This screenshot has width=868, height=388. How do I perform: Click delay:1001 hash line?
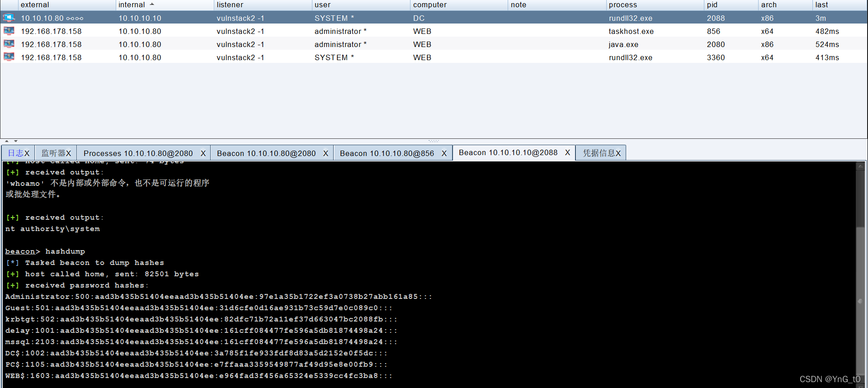[x=202, y=331]
